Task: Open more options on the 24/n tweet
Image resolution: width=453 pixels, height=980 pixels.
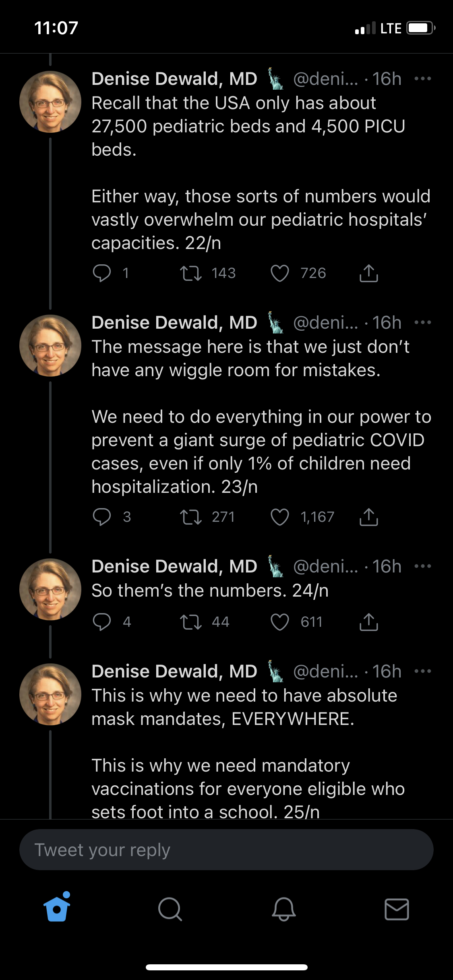Action: click(x=423, y=566)
